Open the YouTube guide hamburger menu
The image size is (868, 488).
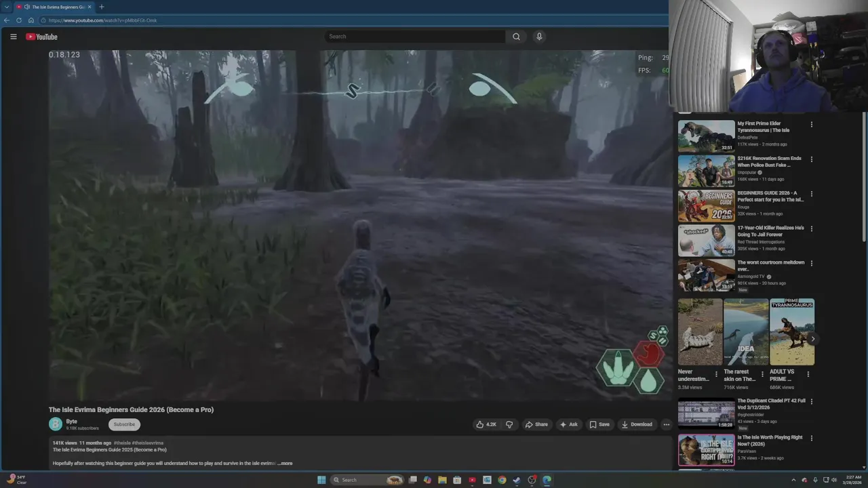(13, 37)
